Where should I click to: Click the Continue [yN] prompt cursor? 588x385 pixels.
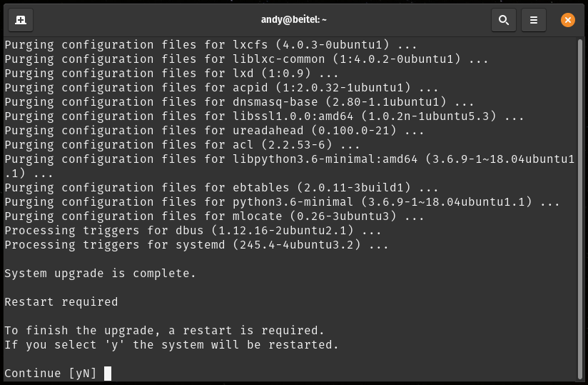(108, 374)
